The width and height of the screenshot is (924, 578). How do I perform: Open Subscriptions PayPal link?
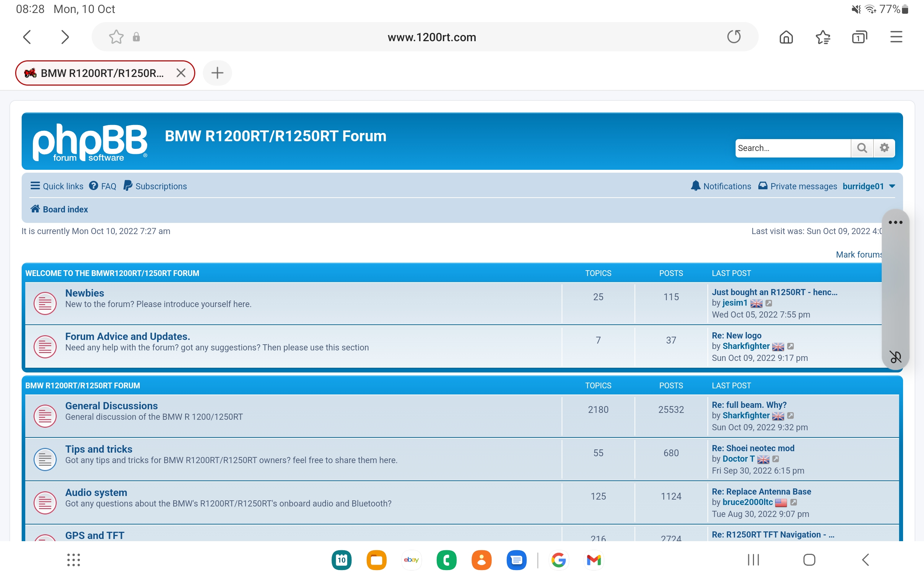pyautogui.click(x=155, y=186)
